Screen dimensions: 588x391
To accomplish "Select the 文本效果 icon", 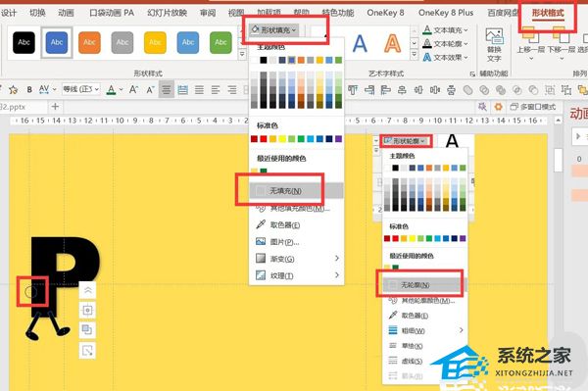I will tap(427, 57).
